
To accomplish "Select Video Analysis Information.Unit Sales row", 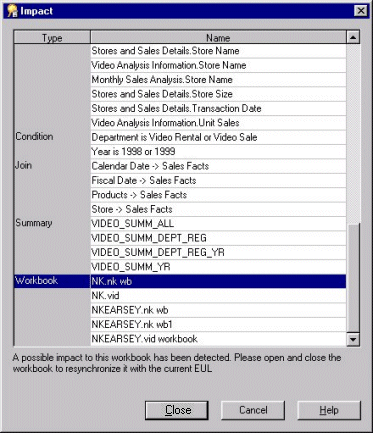I will click(x=218, y=123).
